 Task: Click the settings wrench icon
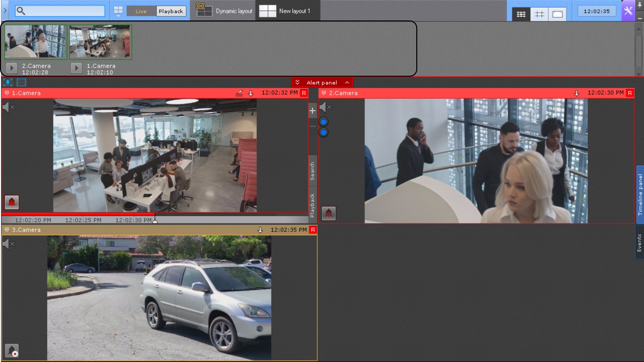[x=628, y=11]
